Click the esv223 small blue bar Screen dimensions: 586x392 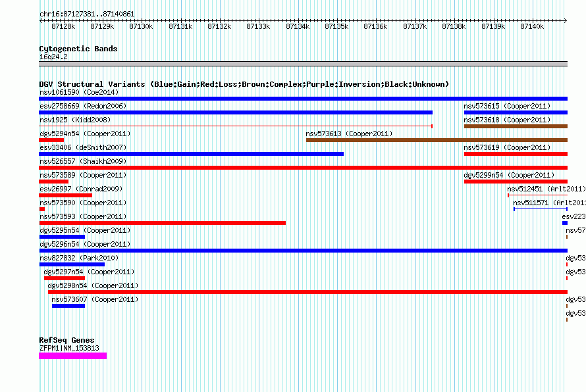565,223
